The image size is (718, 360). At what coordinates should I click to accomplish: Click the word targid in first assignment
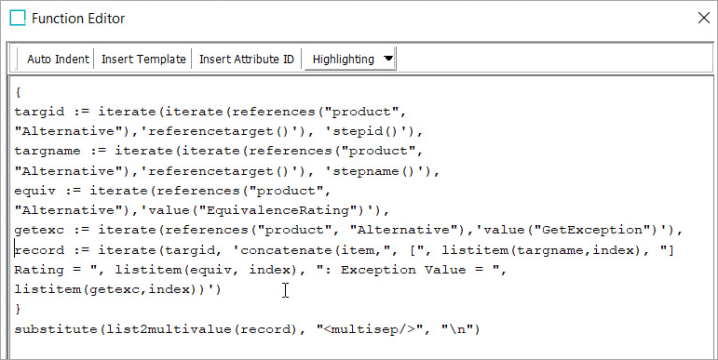[39, 112]
